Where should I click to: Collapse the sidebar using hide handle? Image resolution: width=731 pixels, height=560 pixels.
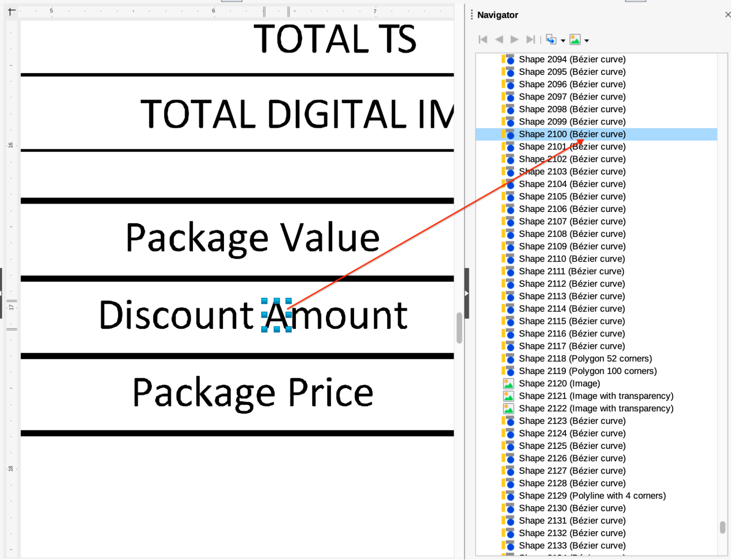467,293
